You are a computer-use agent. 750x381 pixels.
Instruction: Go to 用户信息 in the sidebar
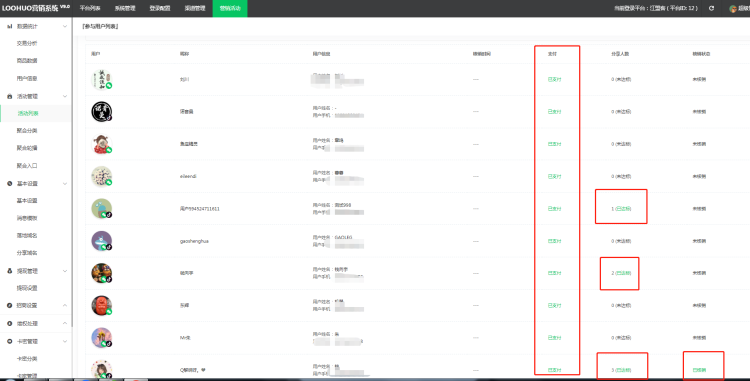pos(27,78)
